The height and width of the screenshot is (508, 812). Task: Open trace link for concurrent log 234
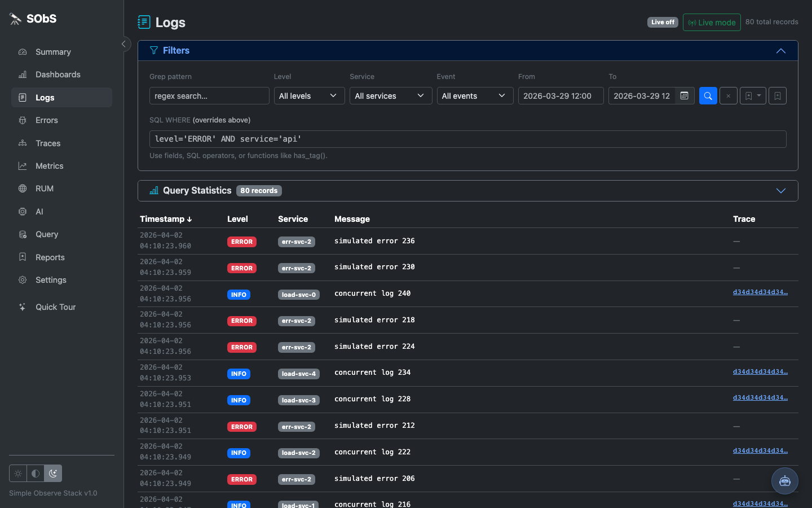click(x=760, y=371)
